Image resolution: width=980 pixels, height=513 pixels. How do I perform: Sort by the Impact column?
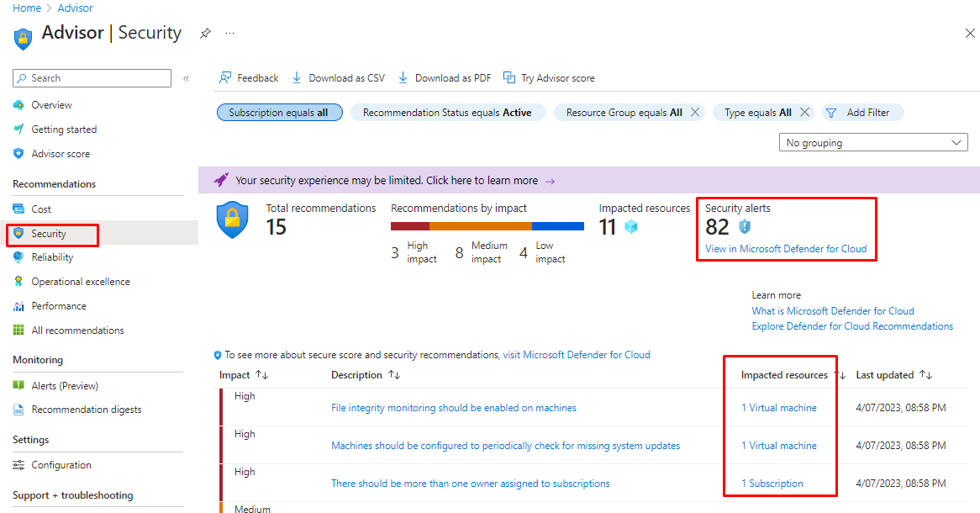click(x=261, y=375)
